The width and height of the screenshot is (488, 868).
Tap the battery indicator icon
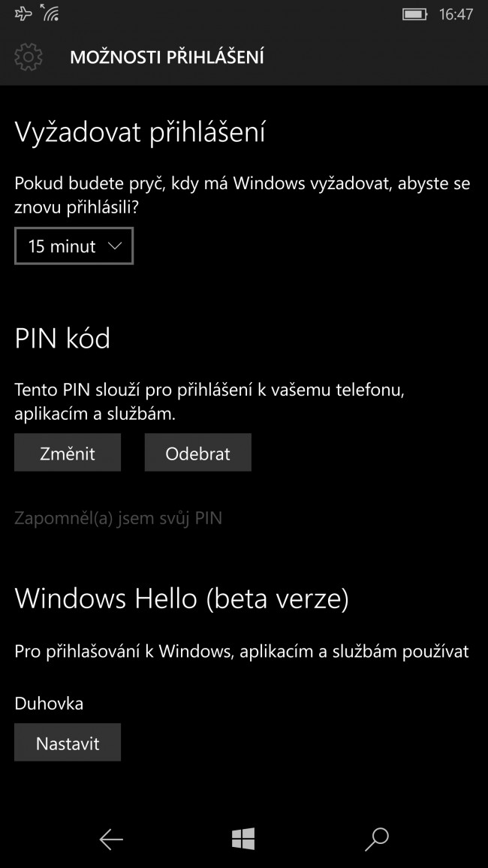[415, 14]
